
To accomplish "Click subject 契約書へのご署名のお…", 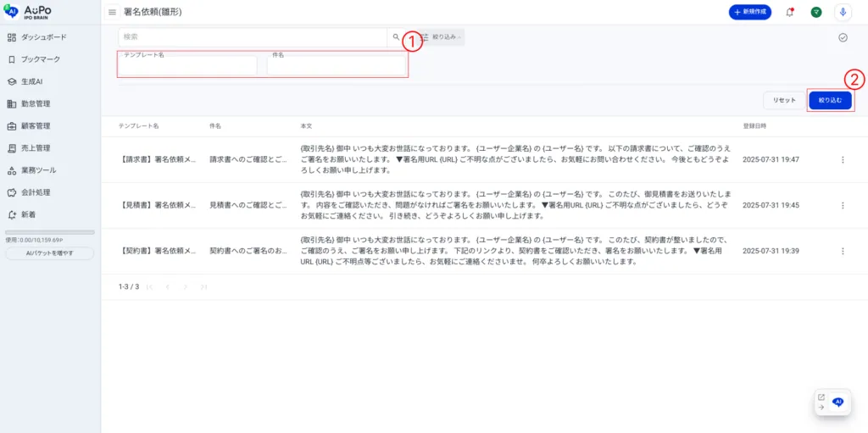I will (248, 251).
